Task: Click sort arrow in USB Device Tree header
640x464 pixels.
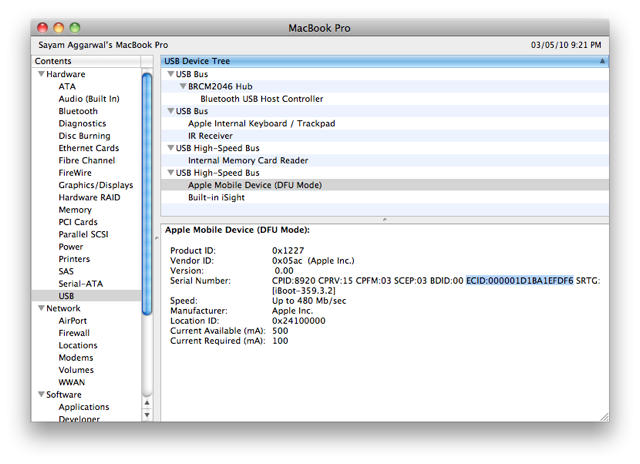Action: tap(602, 61)
